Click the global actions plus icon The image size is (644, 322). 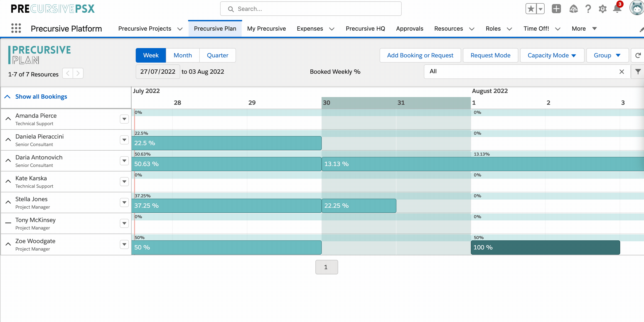click(556, 9)
